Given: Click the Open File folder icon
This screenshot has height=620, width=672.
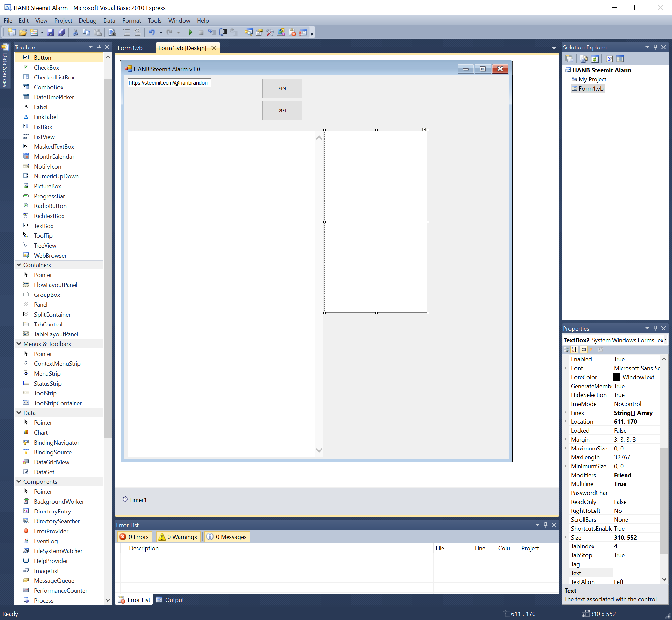Looking at the screenshot, I should (x=23, y=32).
